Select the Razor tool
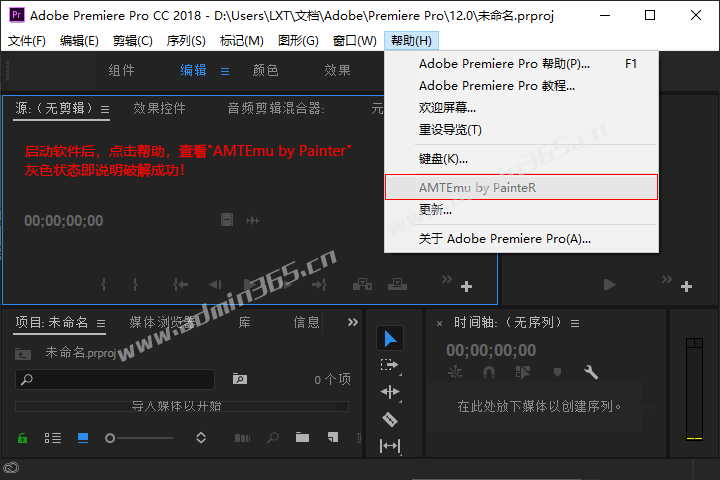 pos(390,419)
